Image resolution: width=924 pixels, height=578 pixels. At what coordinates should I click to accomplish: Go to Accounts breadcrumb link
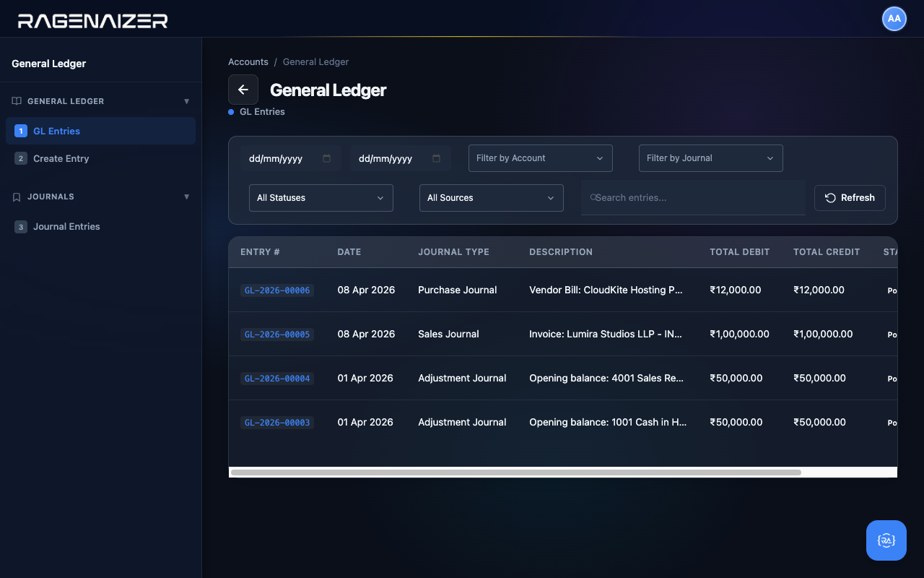pos(248,62)
